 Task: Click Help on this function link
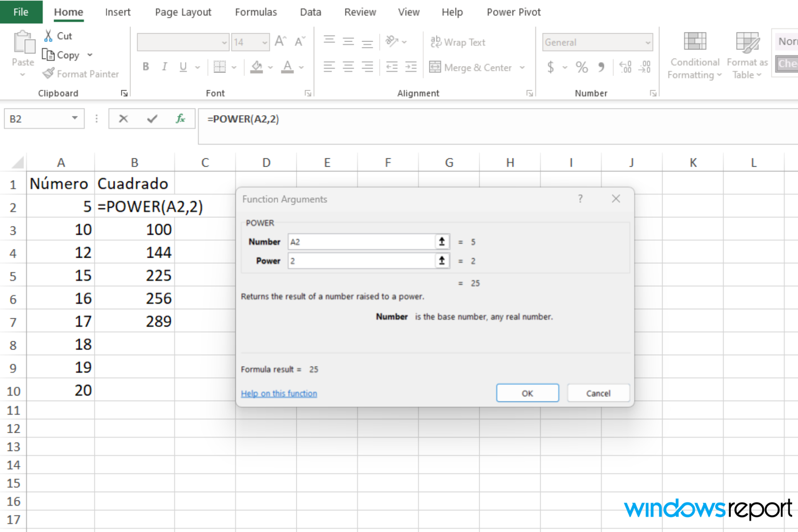point(279,393)
